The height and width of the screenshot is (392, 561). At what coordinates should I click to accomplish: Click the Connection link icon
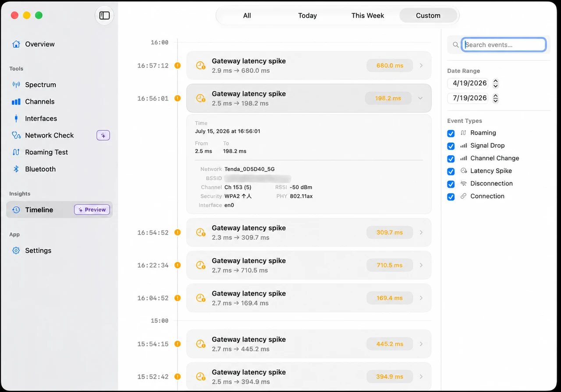tap(464, 196)
